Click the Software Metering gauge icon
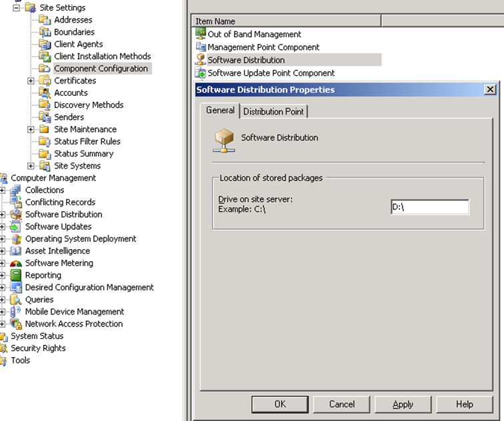The image size is (504, 421). tap(16, 263)
